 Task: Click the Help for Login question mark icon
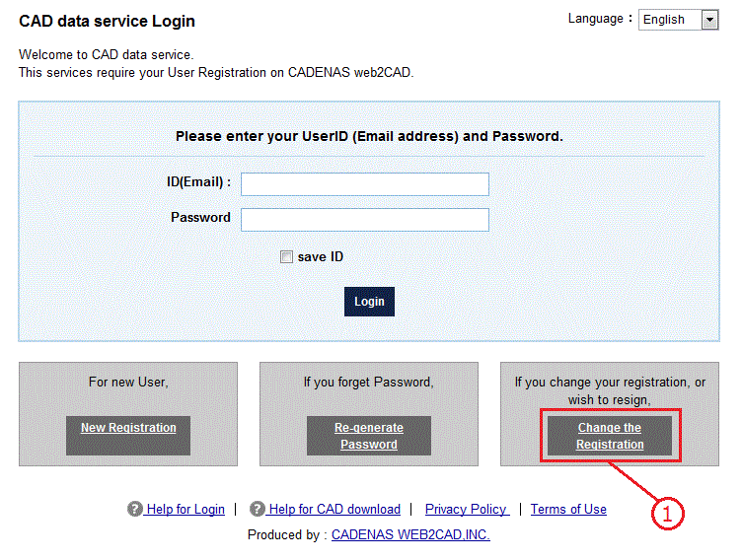pyautogui.click(x=135, y=510)
